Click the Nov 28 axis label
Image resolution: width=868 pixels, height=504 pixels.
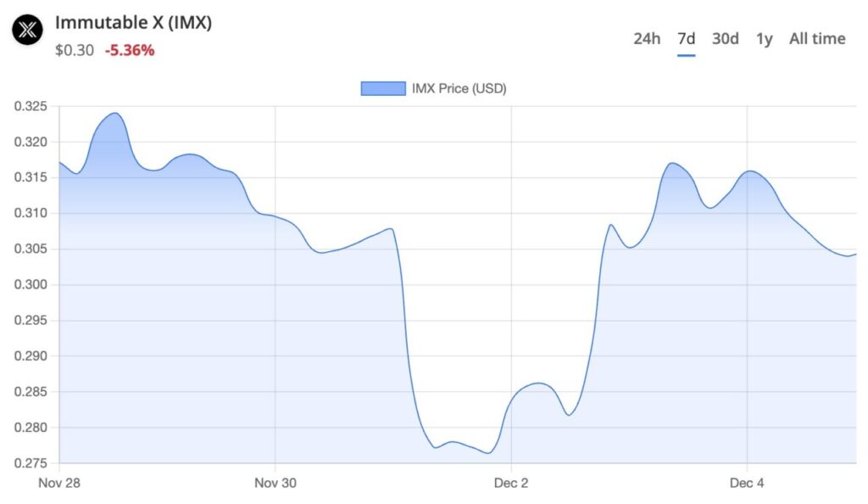click(60, 483)
